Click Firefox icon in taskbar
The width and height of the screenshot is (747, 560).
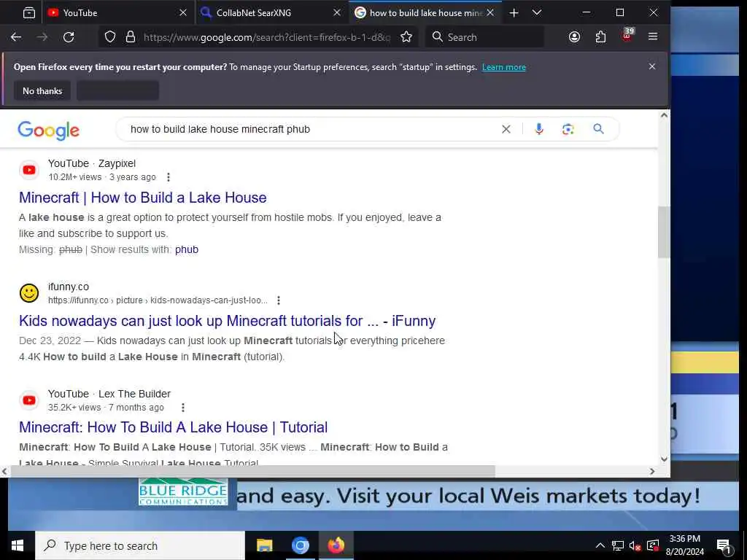tap(336, 545)
